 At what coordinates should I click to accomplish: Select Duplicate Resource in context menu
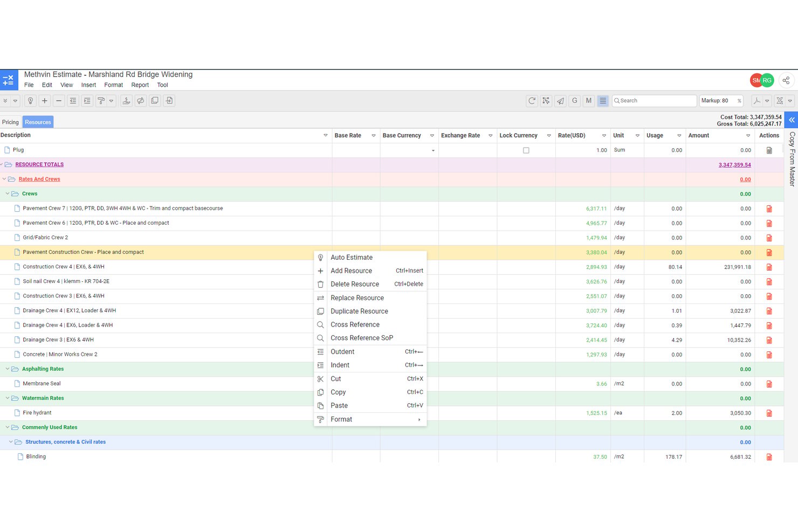370,312
